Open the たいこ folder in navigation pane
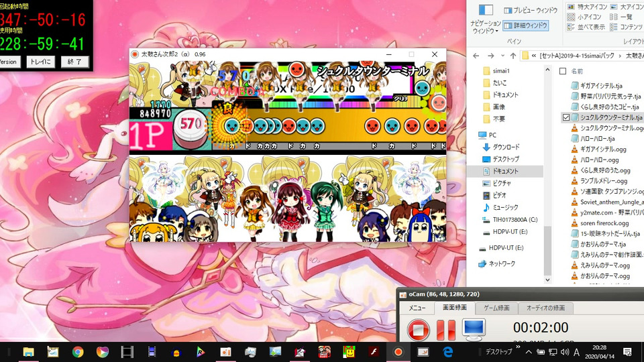The width and height of the screenshot is (644, 362). [x=499, y=83]
